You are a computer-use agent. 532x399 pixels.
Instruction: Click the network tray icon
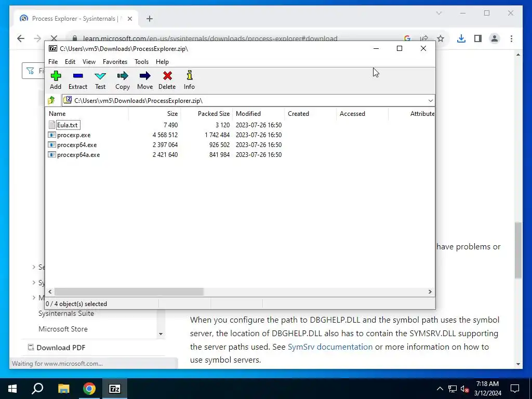click(453, 389)
